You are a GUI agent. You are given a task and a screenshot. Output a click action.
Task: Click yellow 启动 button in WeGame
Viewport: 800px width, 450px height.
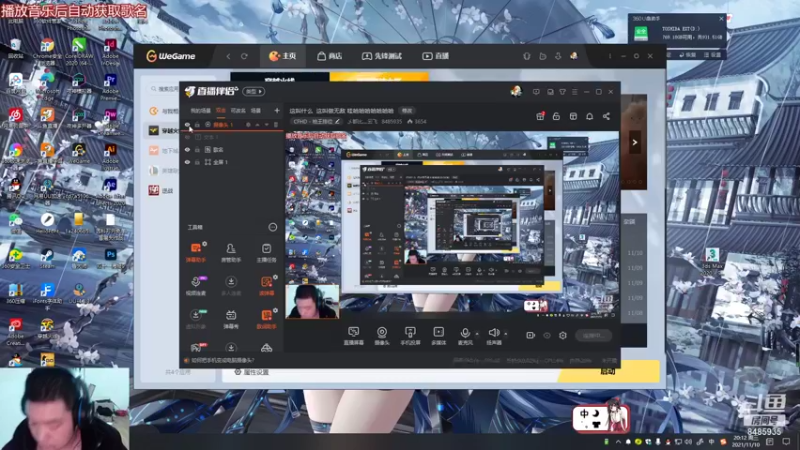(x=608, y=371)
